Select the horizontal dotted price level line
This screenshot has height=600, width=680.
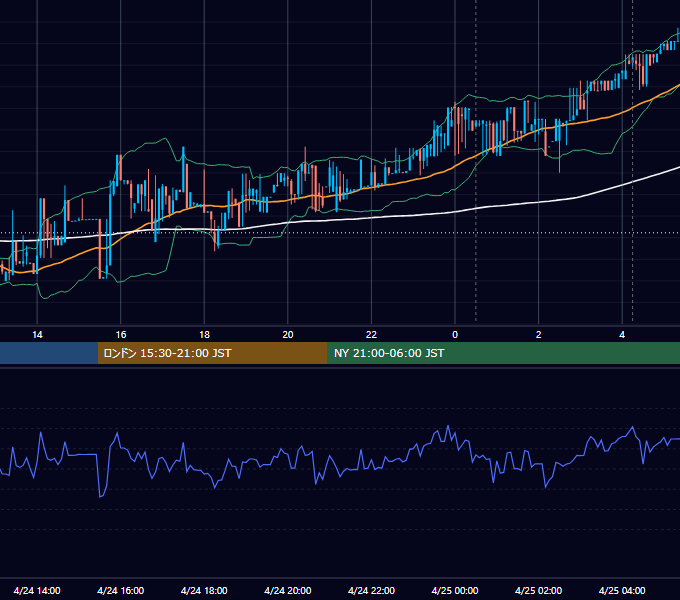coord(340,233)
